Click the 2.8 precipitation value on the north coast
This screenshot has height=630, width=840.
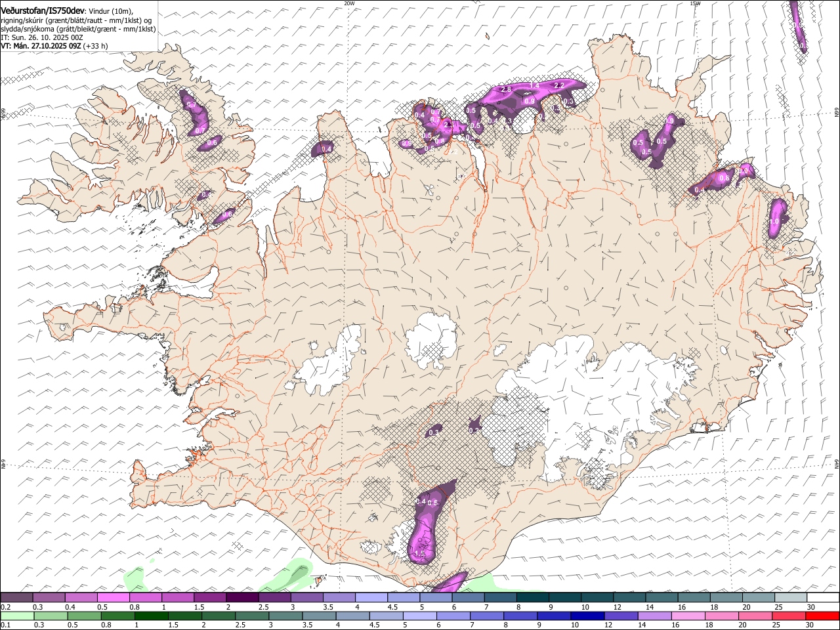pos(505,89)
